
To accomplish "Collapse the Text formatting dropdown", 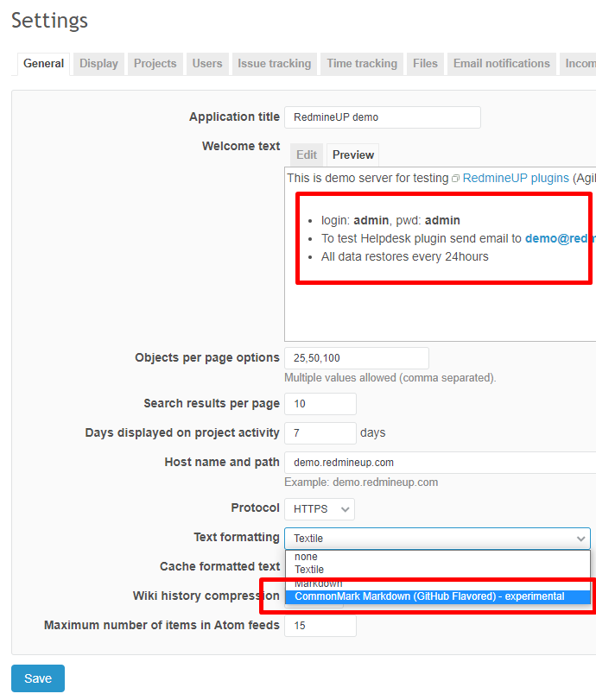I will click(437, 539).
